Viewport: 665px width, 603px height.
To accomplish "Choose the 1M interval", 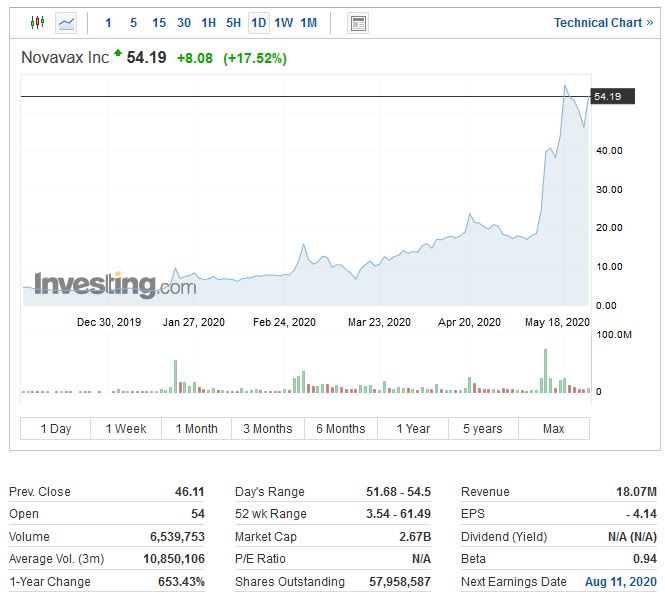I will (308, 22).
